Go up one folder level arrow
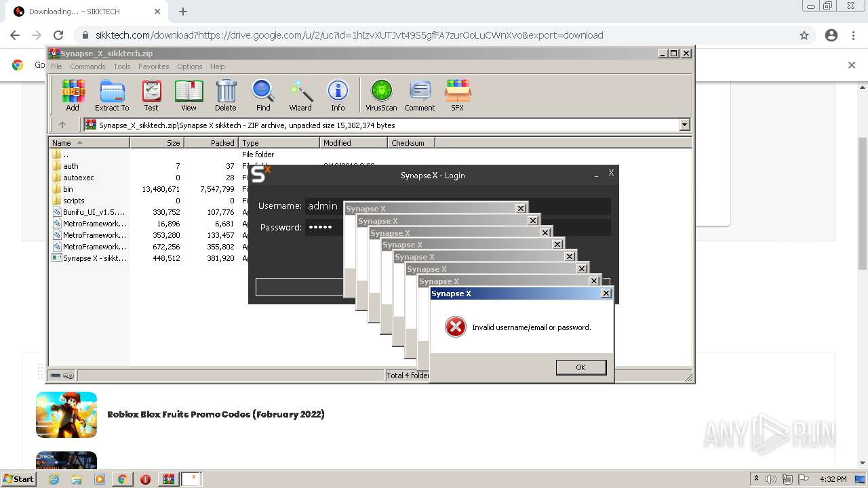868x488 pixels. point(62,125)
